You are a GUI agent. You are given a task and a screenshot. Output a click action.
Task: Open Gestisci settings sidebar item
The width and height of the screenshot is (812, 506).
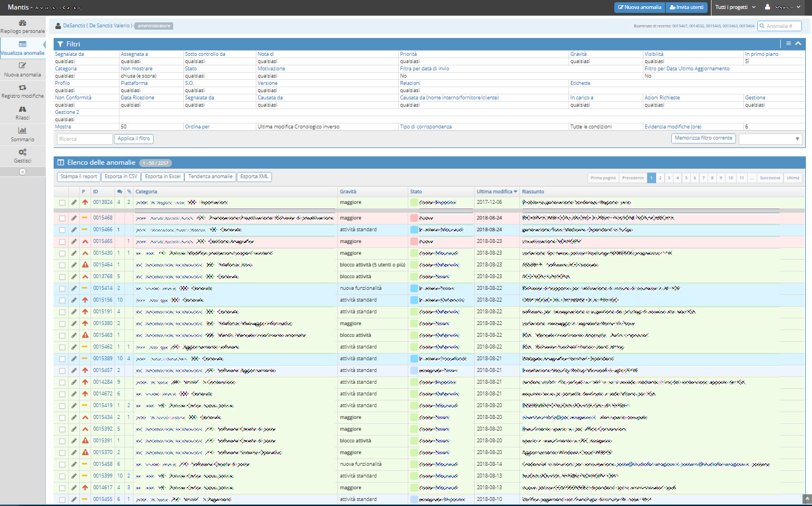(x=22, y=156)
